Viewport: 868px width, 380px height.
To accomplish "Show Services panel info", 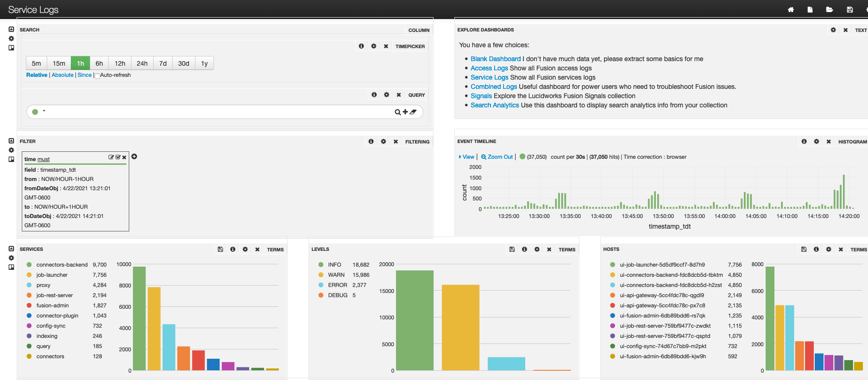I will (233, 249).
